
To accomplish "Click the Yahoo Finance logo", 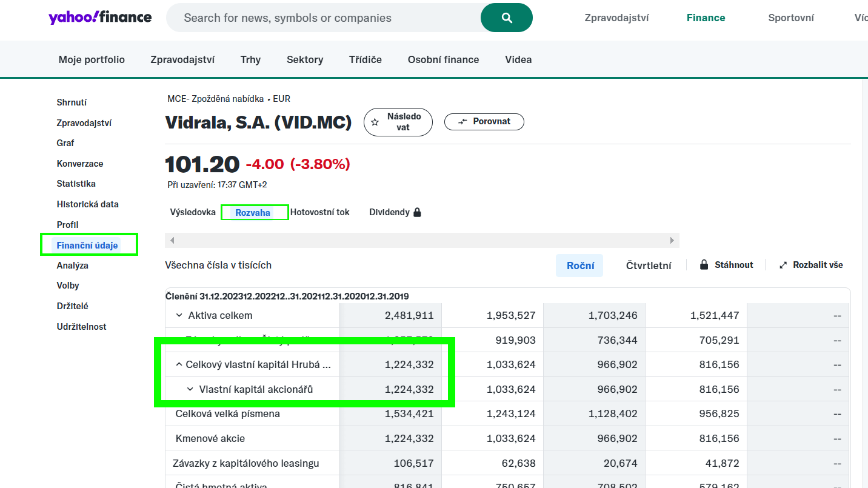I will click(99, 17).
